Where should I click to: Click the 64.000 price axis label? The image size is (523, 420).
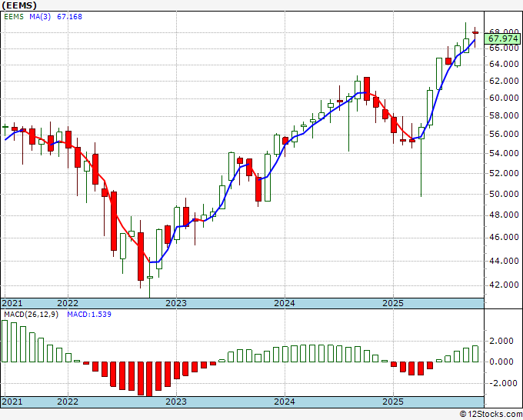pyautogui.click(x=504, y=64)
